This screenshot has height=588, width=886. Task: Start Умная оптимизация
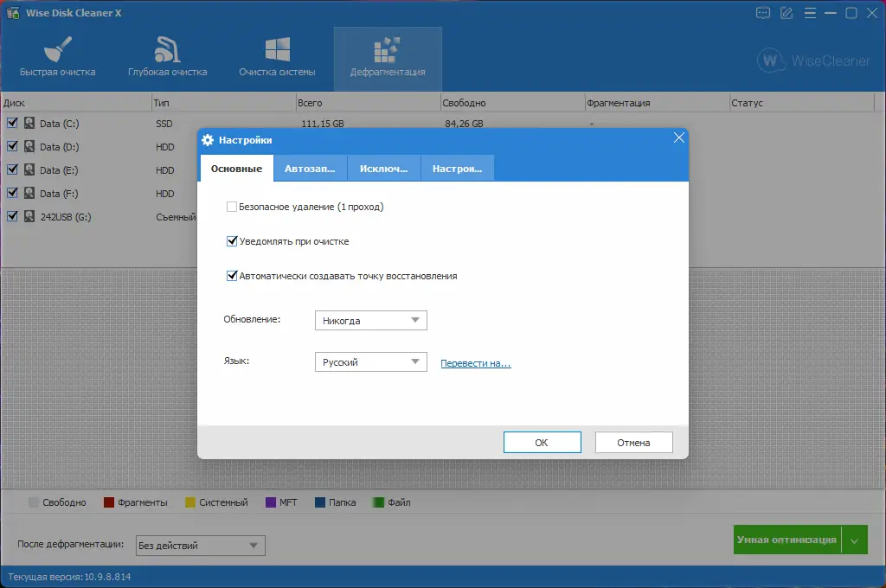(x=787, y=540)
